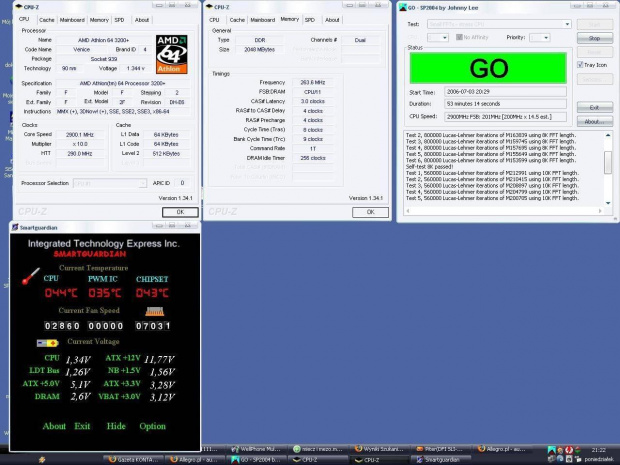
Task: Click the About... button in SP2004
Action: coord(595,121)
